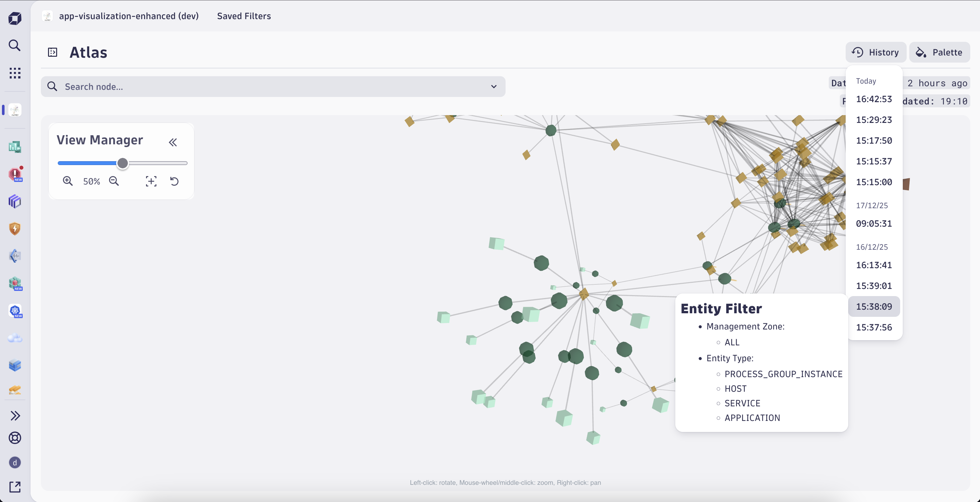Viewport: 980px width, 502px height.
Task: Toggle the panel icon beside Atlas title
Action: click(53, 52)
